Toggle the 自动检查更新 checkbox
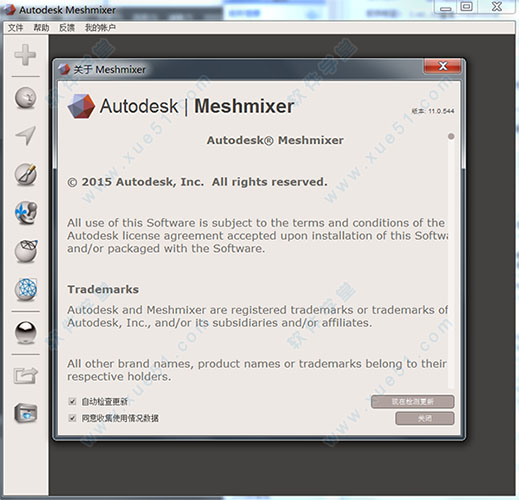The image size is (519, 500). pyautogui.click(x=72, y=401)
